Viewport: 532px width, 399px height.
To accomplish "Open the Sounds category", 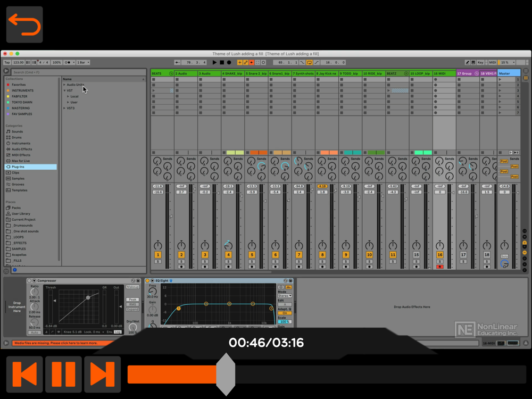I will click(18, 131).
